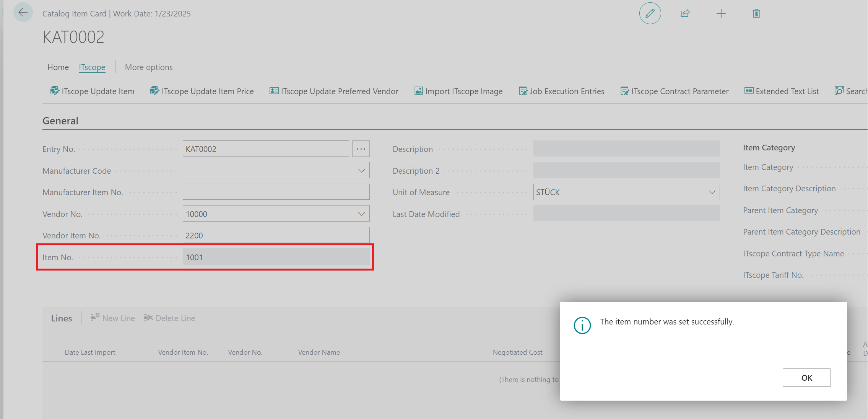Switch to the Home tab
Viewport: 868px width, 419px height.
pos(57,67)
